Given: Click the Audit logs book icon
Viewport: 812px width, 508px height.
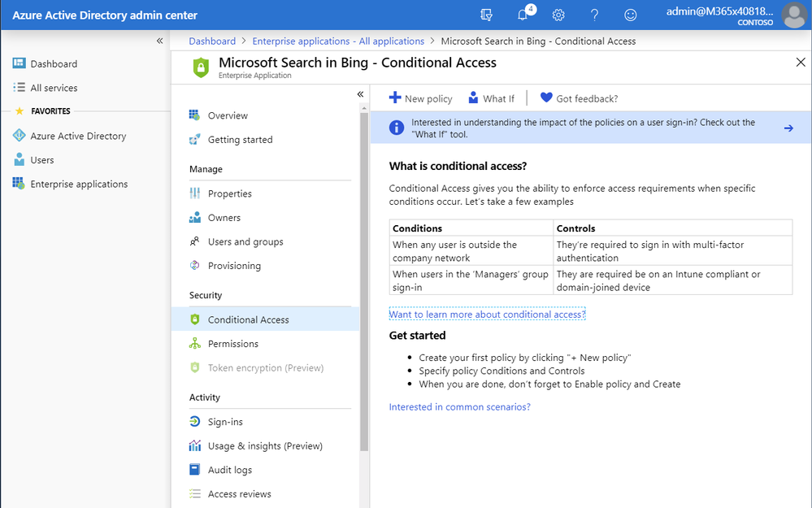Looking at the screenshot, I should (x=195, y=470).
